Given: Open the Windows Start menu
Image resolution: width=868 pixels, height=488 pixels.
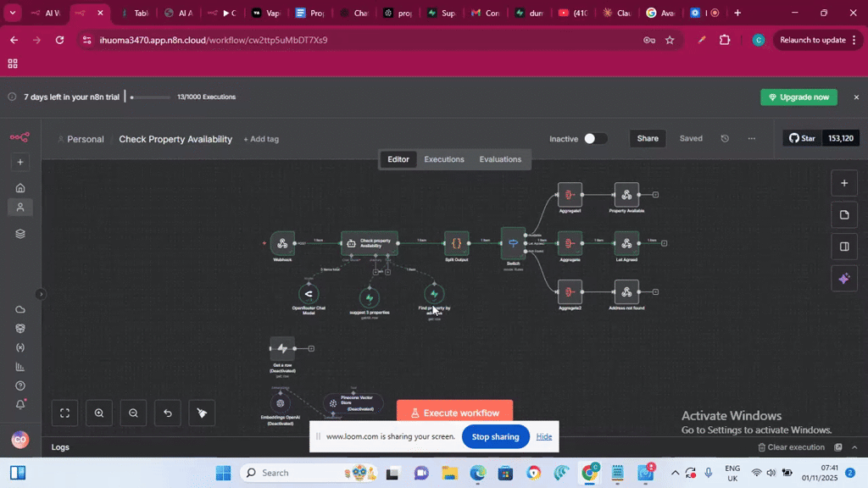Looking at the screenshot, I should click(x=223, y=473).
